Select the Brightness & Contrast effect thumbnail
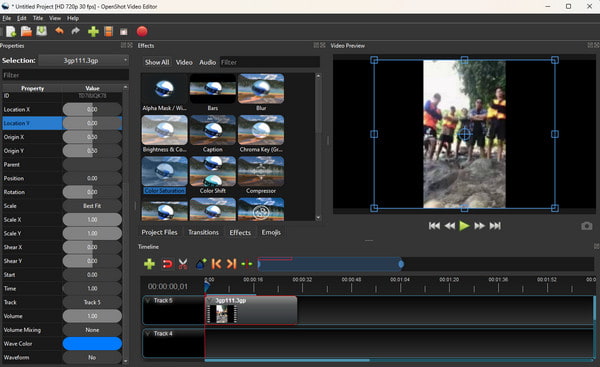 point(165,130)
